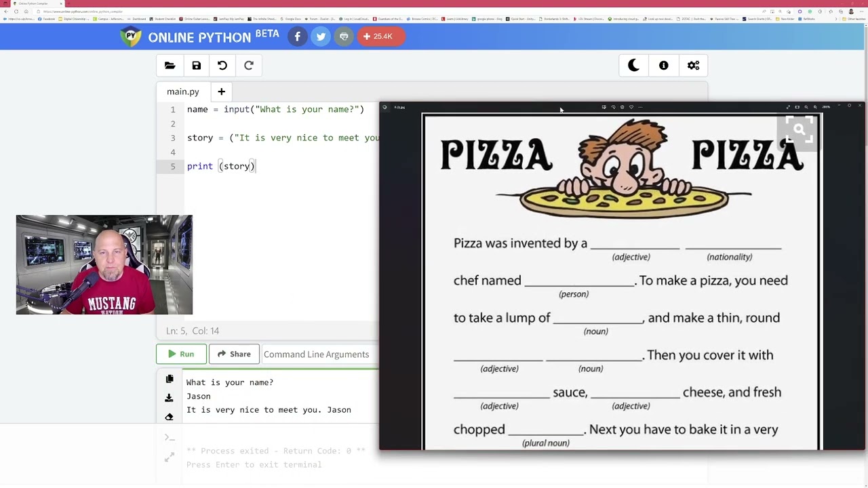The width and height of the screenshot is (868, 488).
Task: Place cursor on print (story) line
Action: point(221,166)
